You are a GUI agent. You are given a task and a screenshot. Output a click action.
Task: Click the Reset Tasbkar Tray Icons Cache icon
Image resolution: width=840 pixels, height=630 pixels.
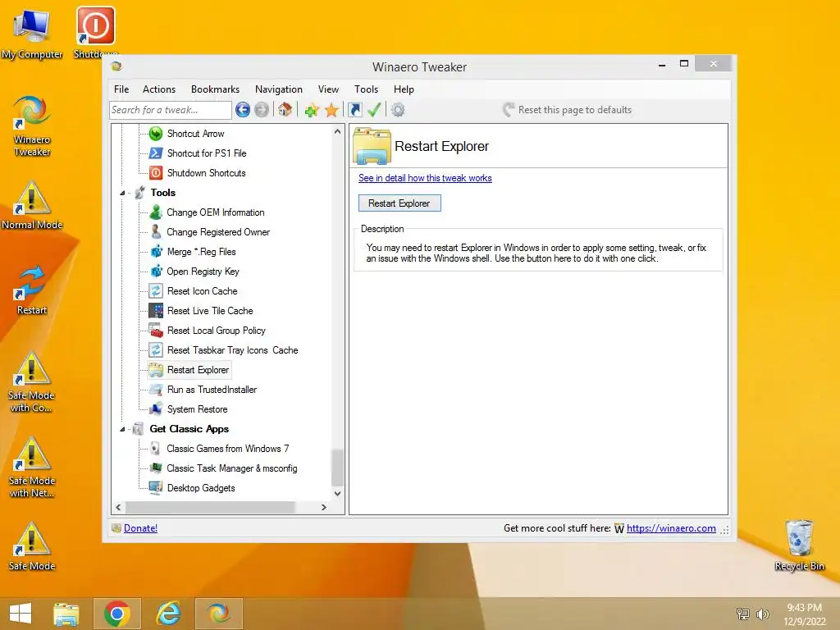coord(155,350)
